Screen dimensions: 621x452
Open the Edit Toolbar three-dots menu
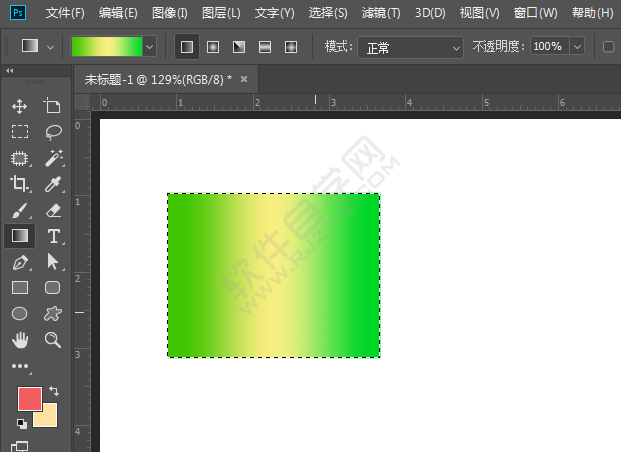tap(20, 366)
